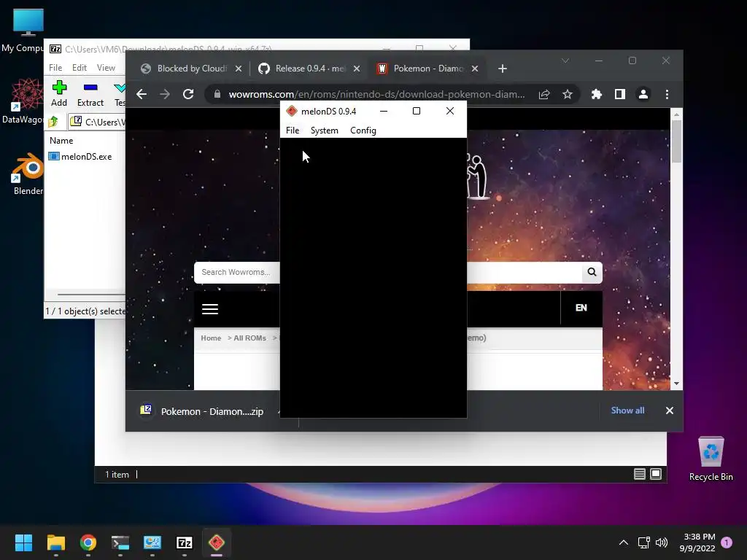747x560 pixels.
Task: Open DataWagon desktop shortcut
Action: tap(24, 101)
